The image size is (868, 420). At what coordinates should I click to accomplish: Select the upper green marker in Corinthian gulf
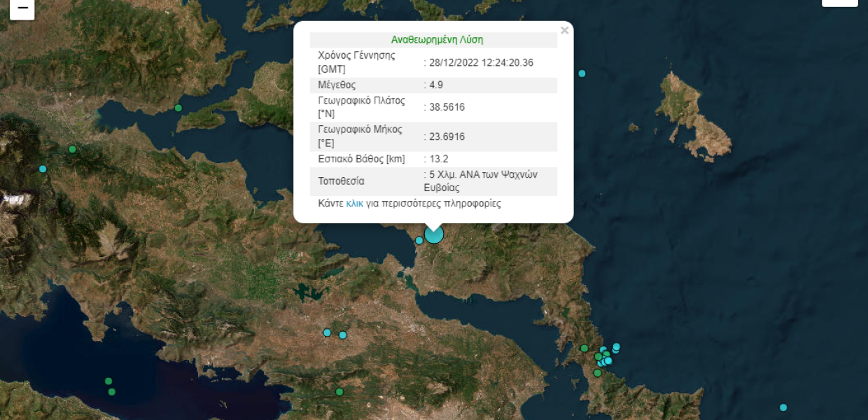pos(108,381)
